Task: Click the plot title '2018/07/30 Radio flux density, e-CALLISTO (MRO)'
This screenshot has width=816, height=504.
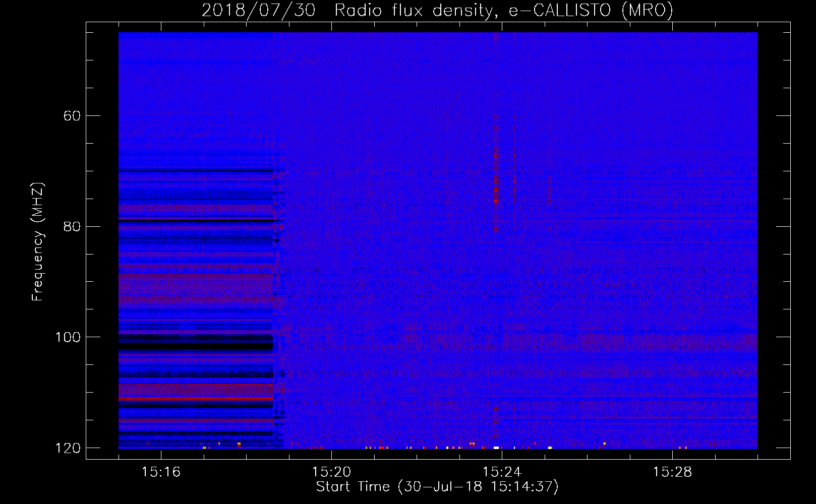Action: click(437, 11)
